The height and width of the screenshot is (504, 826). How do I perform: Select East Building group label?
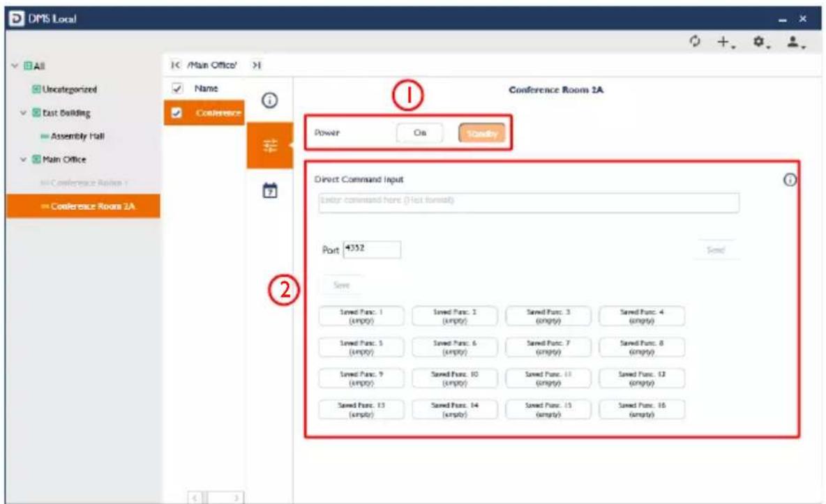click(66, 113)
